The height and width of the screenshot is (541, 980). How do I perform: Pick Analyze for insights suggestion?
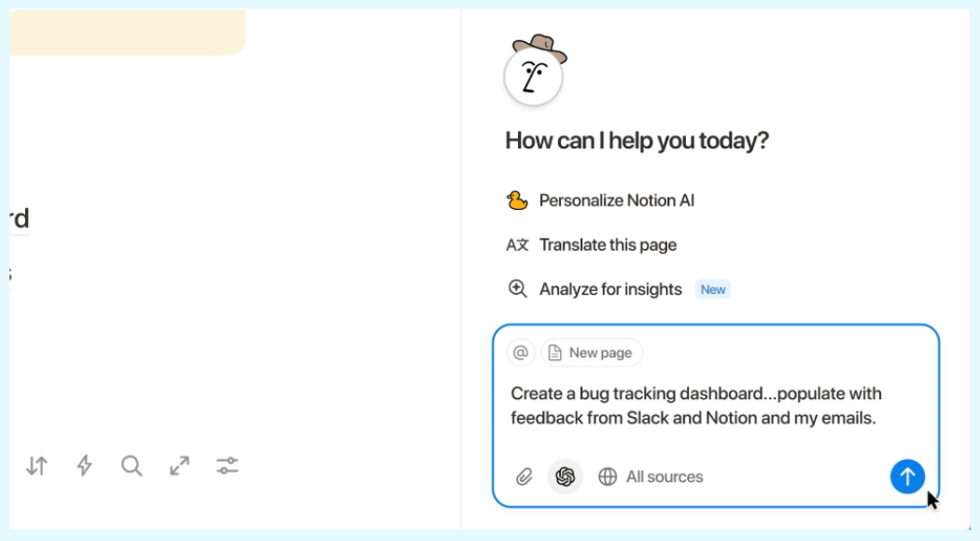point(610,289)
